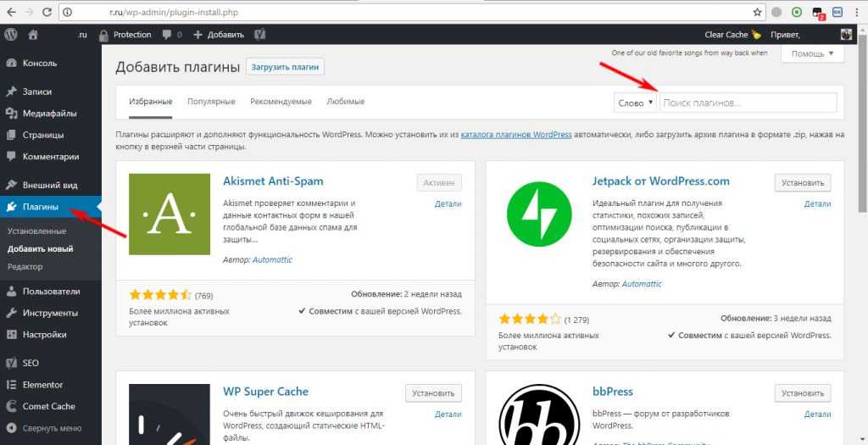Open Детали for WP Super Cache
This screenshot has width=868, height=445.
tap(448, 414)
